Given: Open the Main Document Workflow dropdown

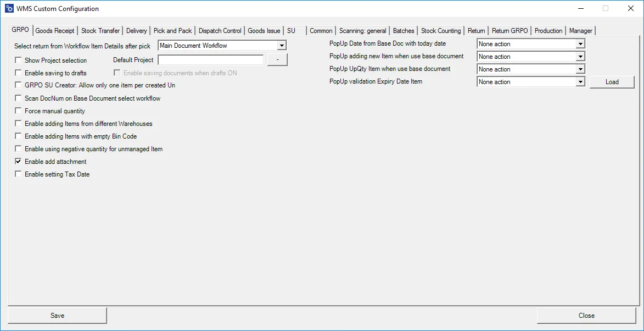Looking at the screenshot, I should [282, 45].
